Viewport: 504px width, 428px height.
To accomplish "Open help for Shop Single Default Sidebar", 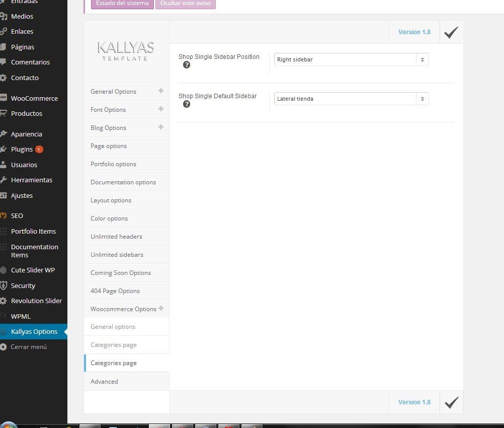I will (x=187, y=104).
